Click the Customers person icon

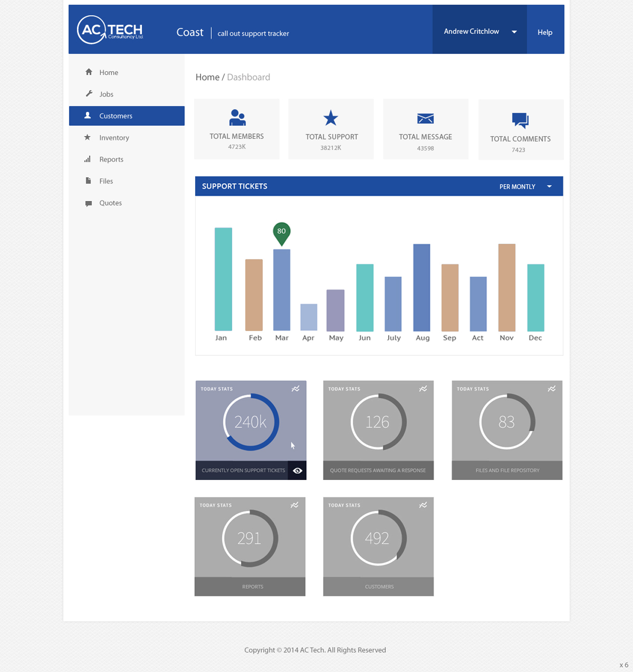click(88, 115)
